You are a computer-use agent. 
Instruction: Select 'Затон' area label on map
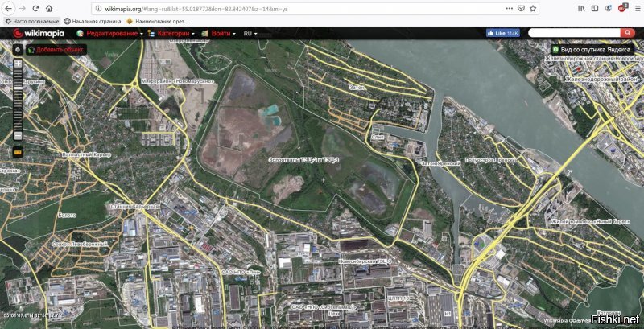tap(356, 88)
